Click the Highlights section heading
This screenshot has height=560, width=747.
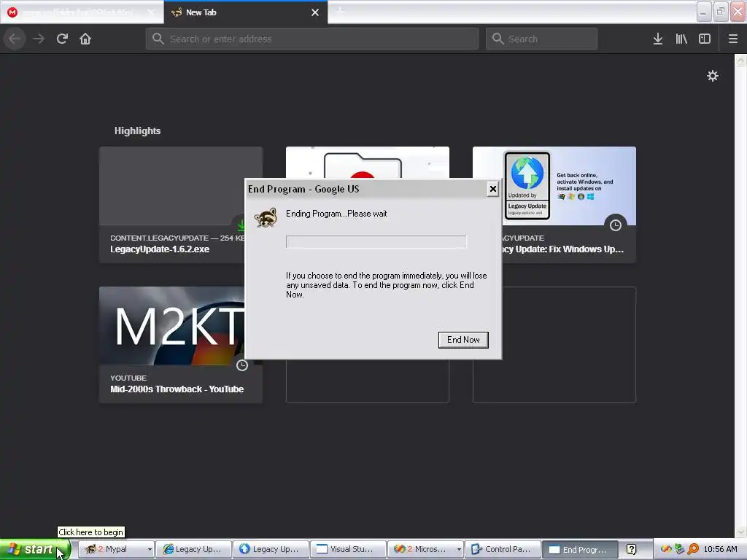137,131
